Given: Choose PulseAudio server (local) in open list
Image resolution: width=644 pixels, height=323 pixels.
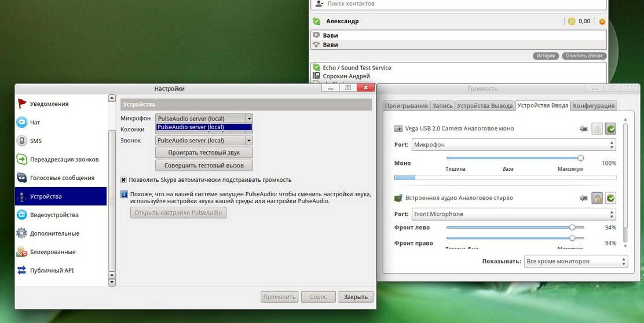Looking at the screenshot, I should pyautogui.click(x=204, y=127).
